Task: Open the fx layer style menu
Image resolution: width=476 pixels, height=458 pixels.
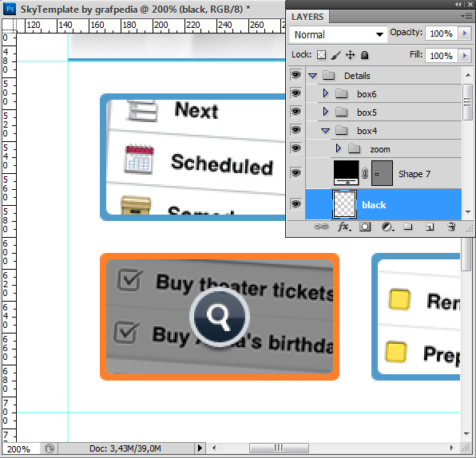Action: tap(344, 227)
